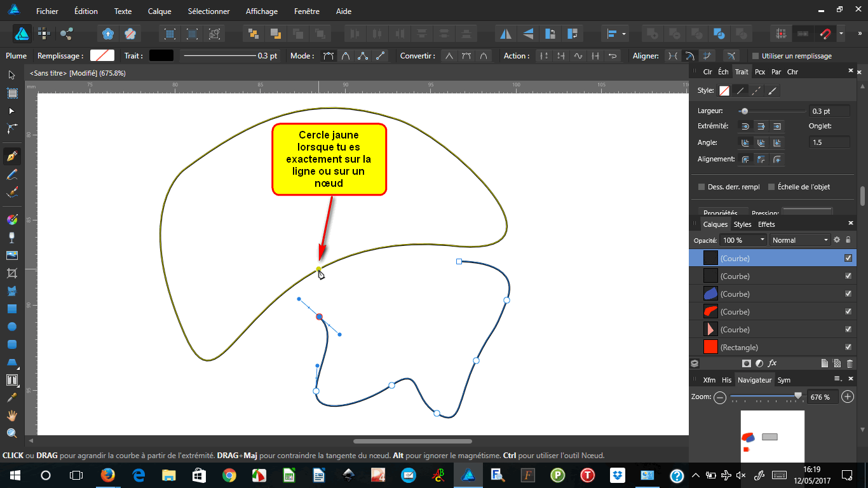Viewport: 868px width, 488px height.
Task: Hide the (Courbe) layer with blue thumbnail
Action: [x=848, y=294]
